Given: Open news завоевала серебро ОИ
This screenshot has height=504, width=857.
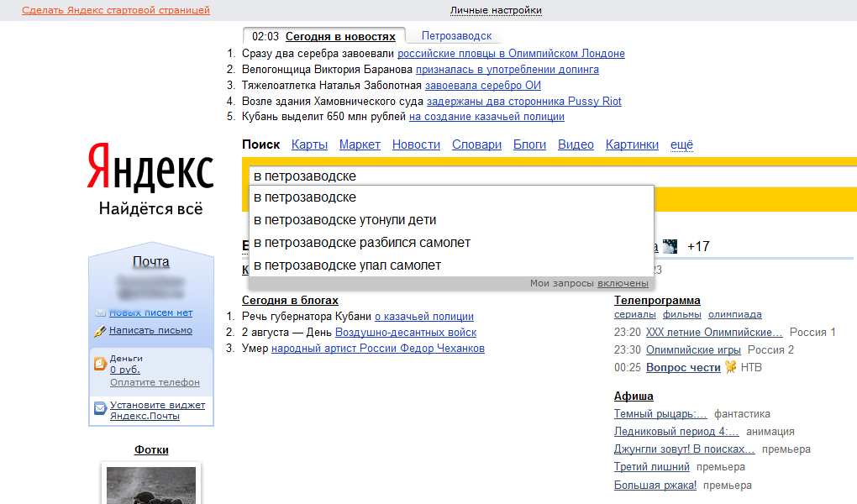Looking at the screenshot, I should [x=483, y=86].
